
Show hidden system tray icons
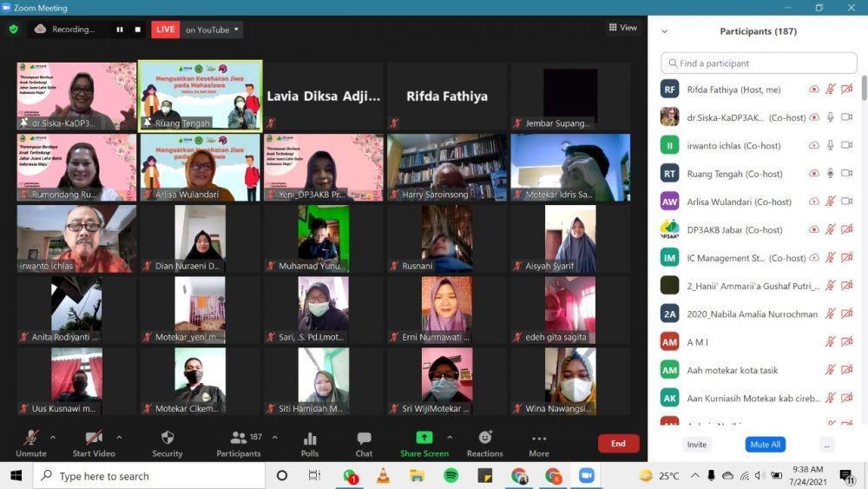tap(695, 476)
